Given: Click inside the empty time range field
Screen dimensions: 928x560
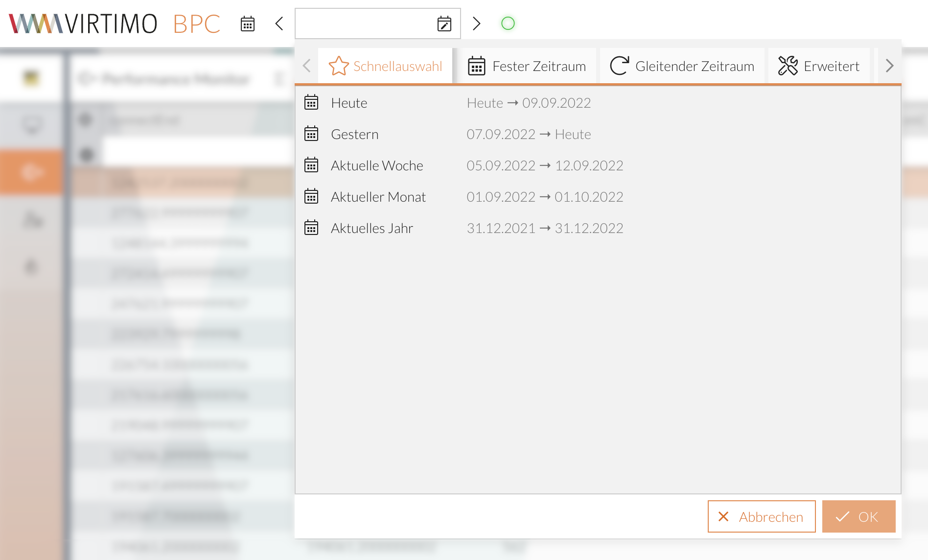Looking at the screenshot, I should point(365,23).
